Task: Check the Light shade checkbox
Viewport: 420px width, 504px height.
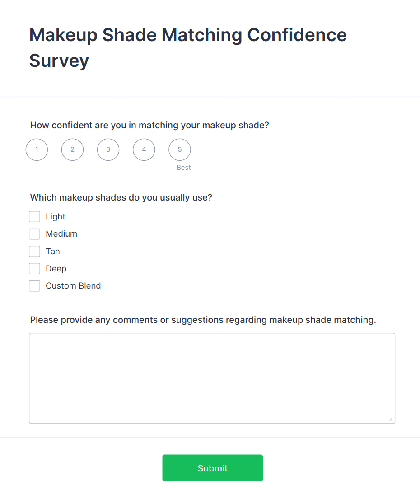Action: click(35, 217)
